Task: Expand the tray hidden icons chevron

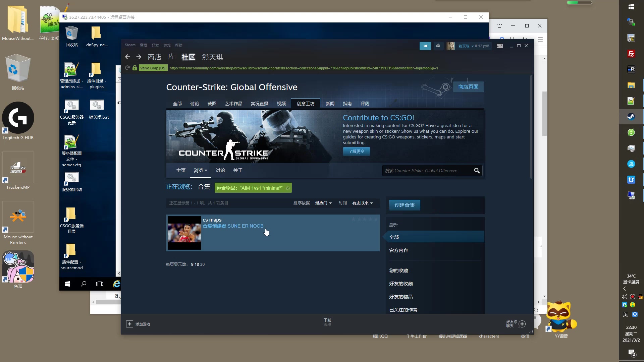Action: (x=624, y=289)
